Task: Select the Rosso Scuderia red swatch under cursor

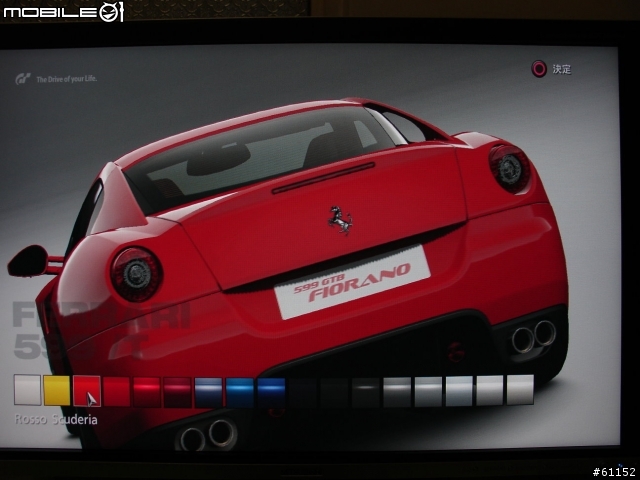Action: (x=87, y=391)
